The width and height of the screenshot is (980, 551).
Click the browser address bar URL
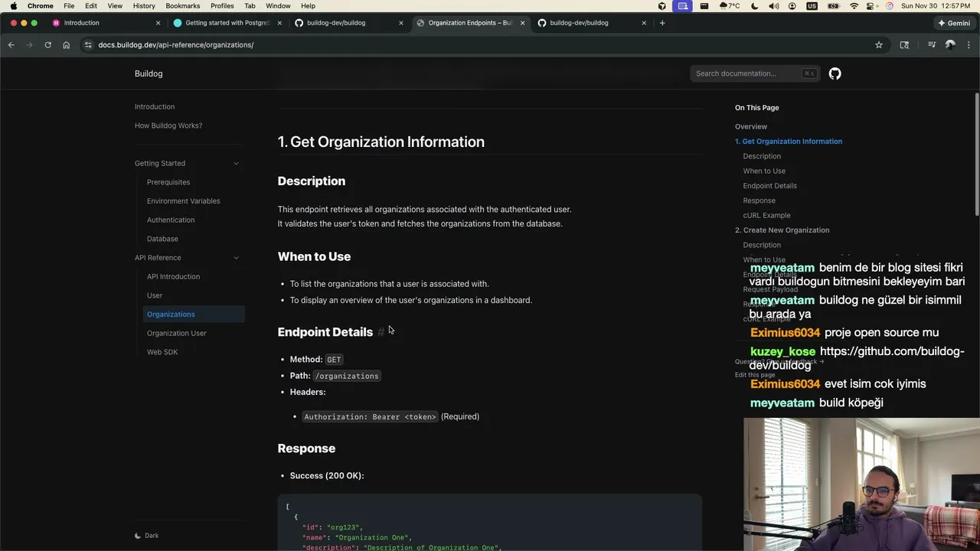pos(176,45)
